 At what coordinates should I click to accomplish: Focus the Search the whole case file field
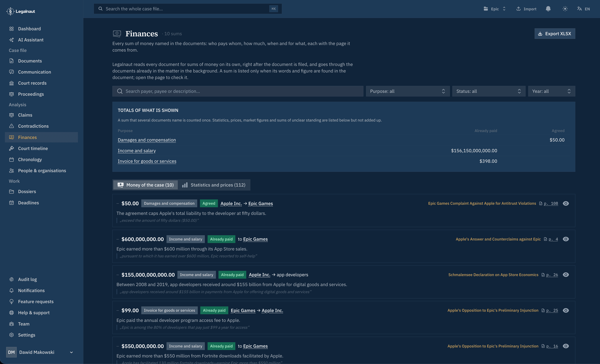[x=187, y=9]
